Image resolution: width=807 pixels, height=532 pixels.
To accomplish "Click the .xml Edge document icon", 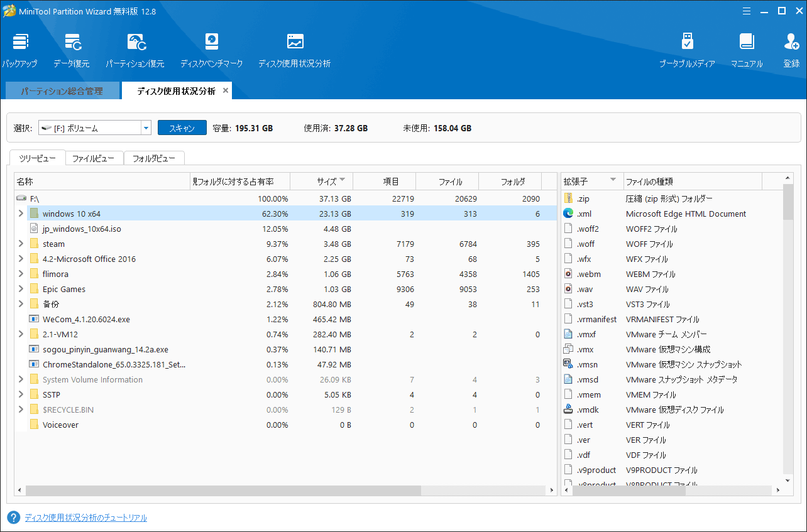I will pos(569,214).
